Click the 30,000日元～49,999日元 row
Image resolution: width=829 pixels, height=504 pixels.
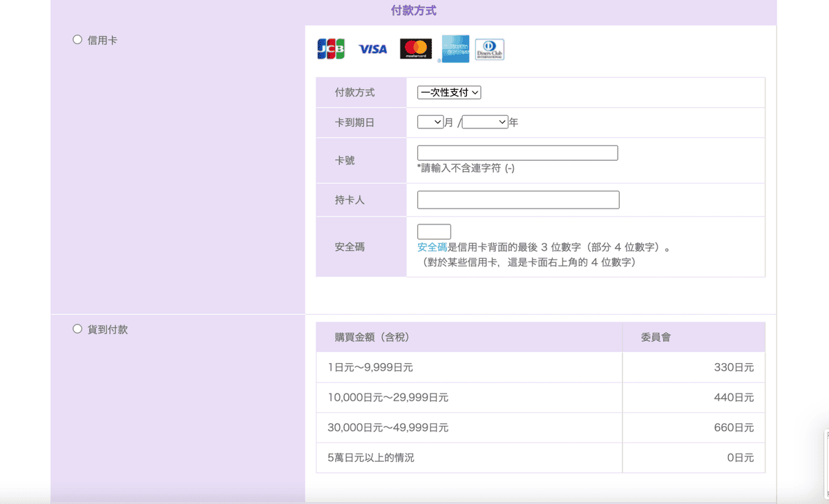pyautogui.click(x=540, y=428)
